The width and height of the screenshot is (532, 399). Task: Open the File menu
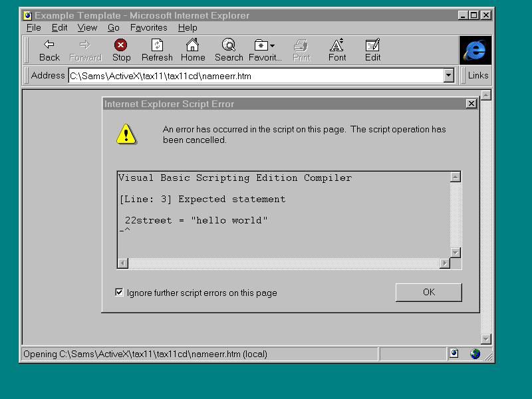coord(33,27)
